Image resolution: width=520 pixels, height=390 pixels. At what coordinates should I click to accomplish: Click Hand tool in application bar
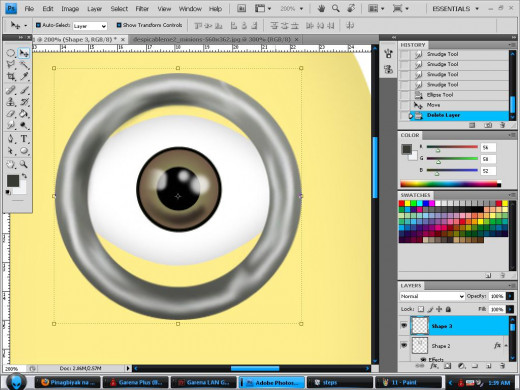tap(321, 9)
